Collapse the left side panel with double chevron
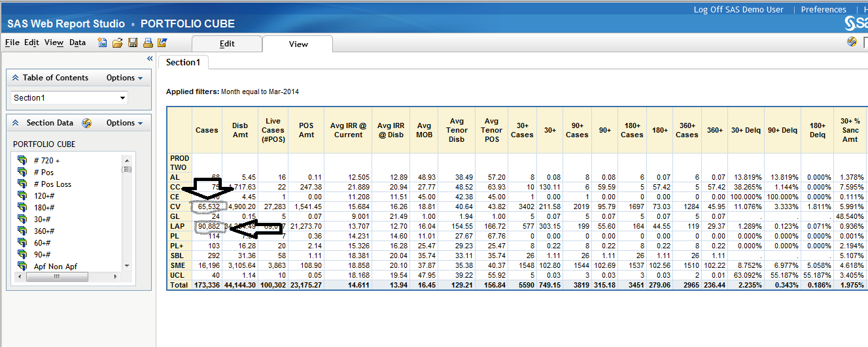 (x=150, y=59)
